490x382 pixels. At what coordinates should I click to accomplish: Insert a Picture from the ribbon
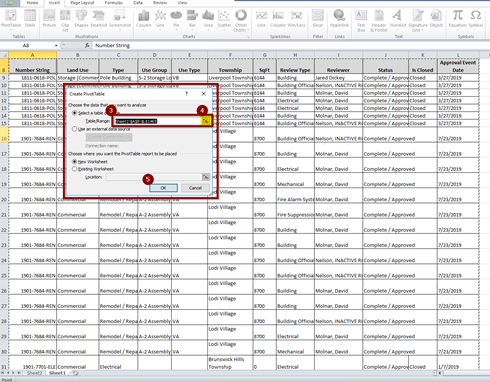pos(49,19)
